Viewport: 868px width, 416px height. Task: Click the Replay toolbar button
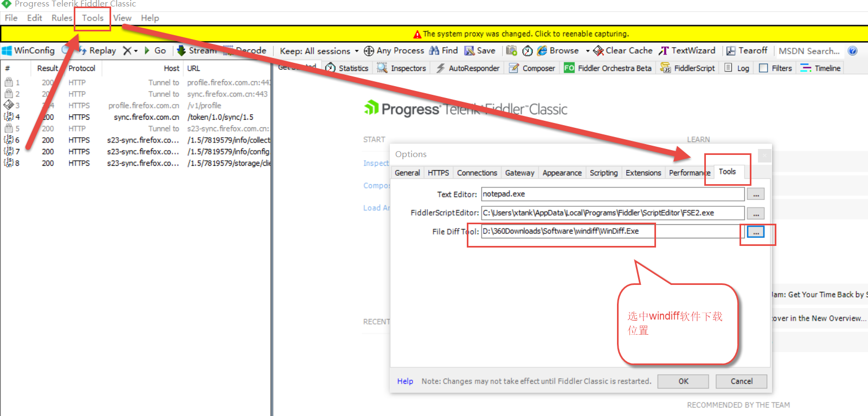(x=98, y=51)
